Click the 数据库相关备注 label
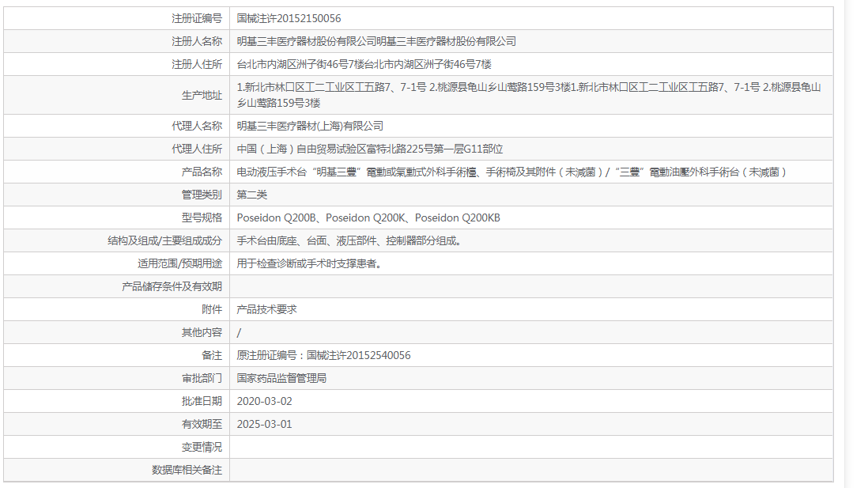 click(187, 471)
